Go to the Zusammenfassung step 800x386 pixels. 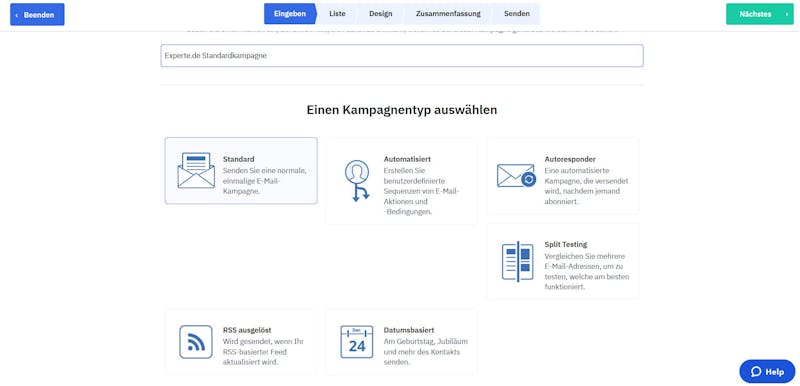(x=448, y=14)
